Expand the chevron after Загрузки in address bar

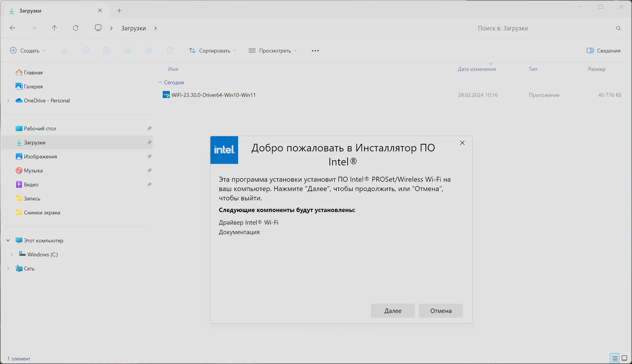tap(155, 28)
